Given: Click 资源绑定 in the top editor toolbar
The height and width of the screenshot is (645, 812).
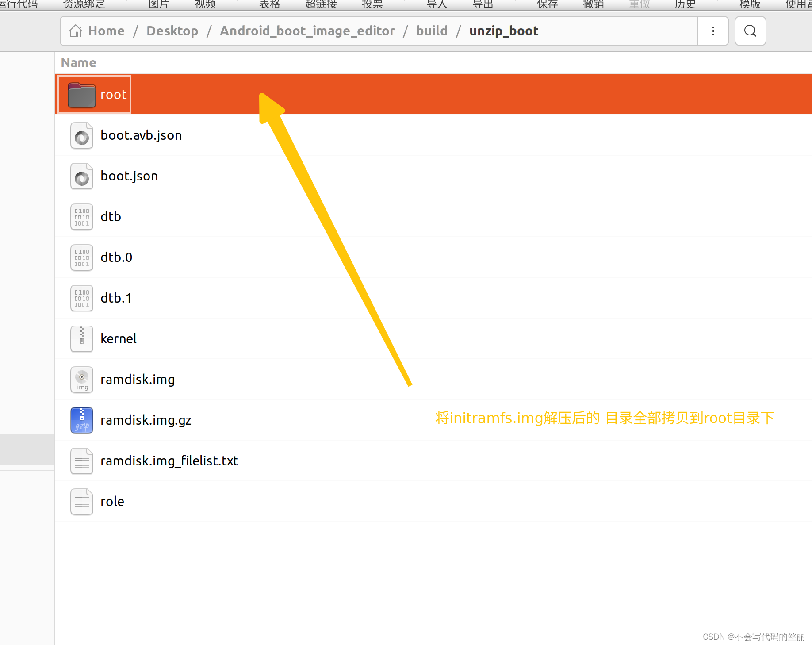Looking at the screenshot, I should [84, 4].
